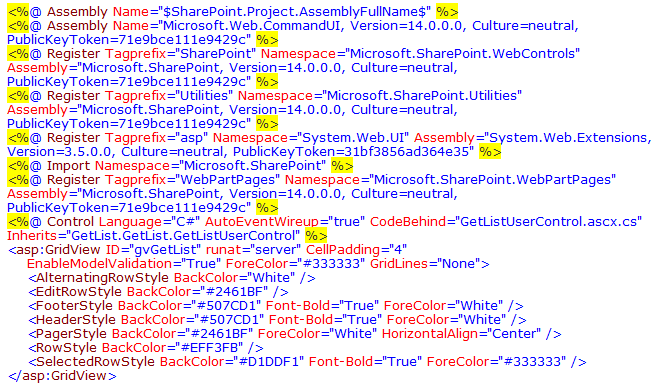The width and height of the screenshot is (661, 384).
Task: Click the Microsoft.SharePoint.WebControls namespace value
Action: tap(462, 54)
